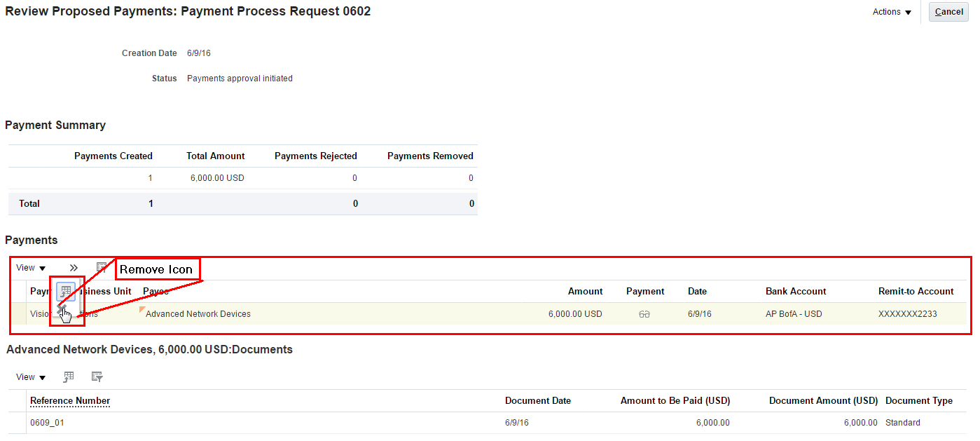980x441 pixels.
Task: Show more Payments toolbar items via double chevron
Action: pos(74,268)
